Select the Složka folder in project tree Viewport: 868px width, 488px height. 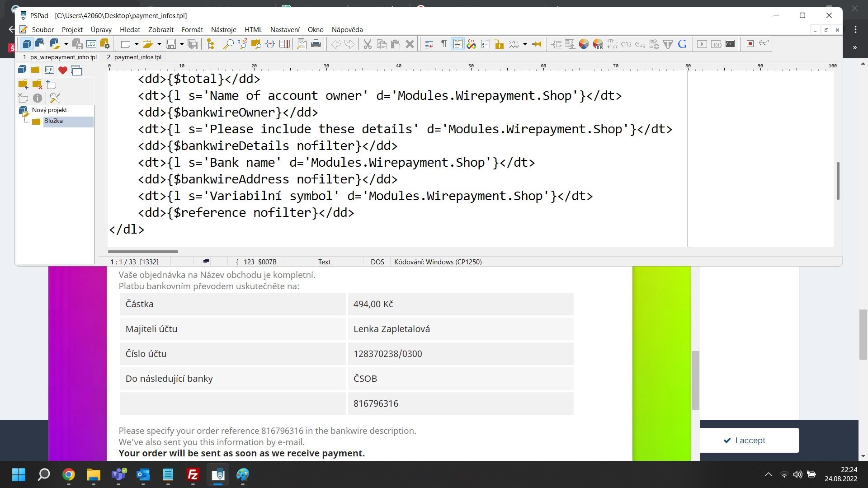pos(53,121)
